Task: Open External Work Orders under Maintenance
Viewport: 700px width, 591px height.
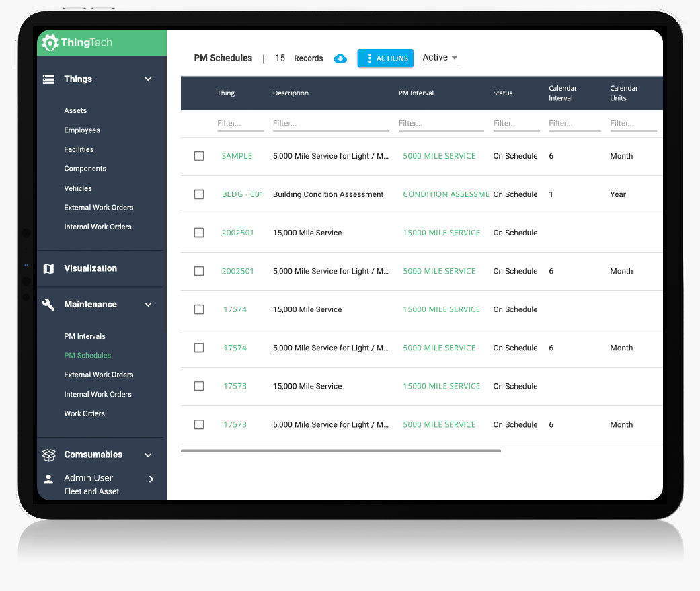Action: (99, 375)
